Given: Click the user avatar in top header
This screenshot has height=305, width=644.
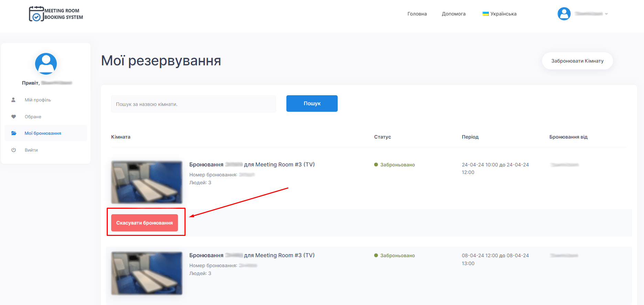Looking at the screenshot, I should [564, 14].
